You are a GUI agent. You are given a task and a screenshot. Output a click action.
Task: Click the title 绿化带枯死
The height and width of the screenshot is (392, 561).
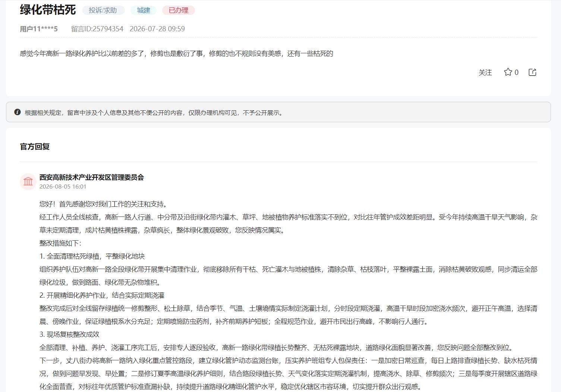pos(48,10)
